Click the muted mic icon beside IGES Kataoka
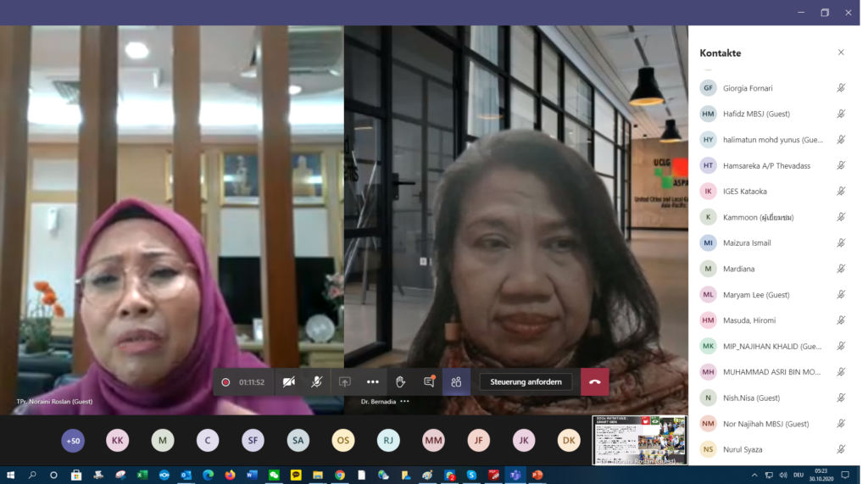The height and width of the screenshot is (484, 868). (x=841, y=192)
